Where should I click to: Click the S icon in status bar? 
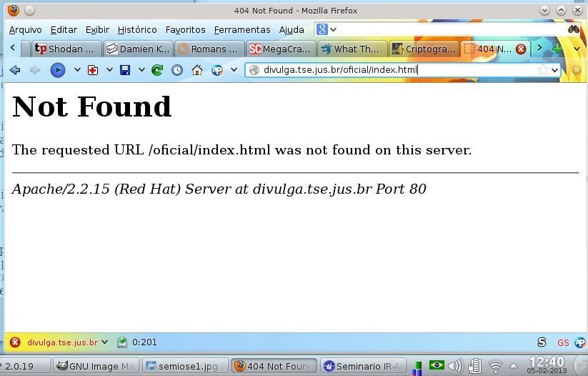(x=542, y=342)
